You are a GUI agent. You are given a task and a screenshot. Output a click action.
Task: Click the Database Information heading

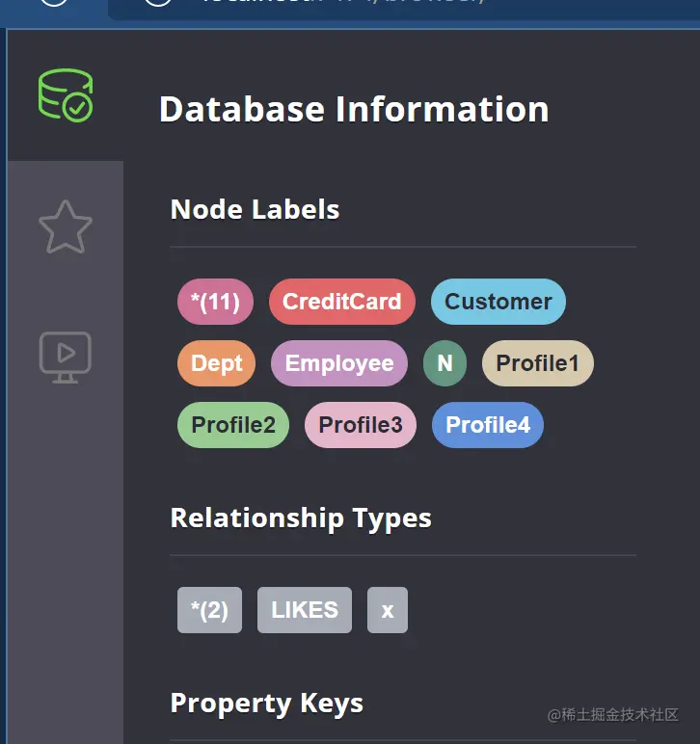coord(354,109)
